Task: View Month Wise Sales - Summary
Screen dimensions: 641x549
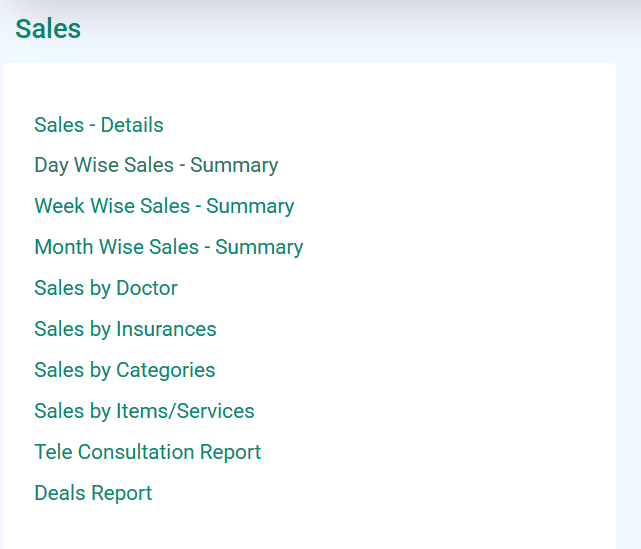Action: tap(169, 247)
